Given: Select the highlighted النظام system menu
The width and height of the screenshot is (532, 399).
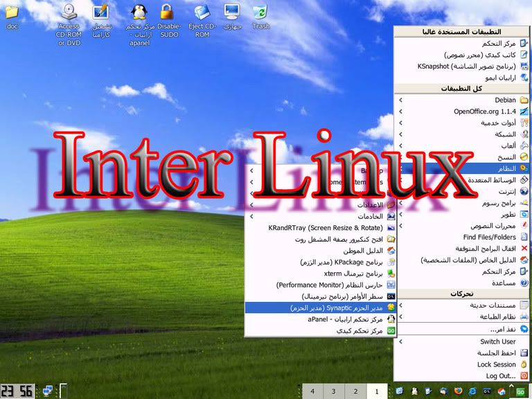Looking at the screenshot, I should point(462,168).
